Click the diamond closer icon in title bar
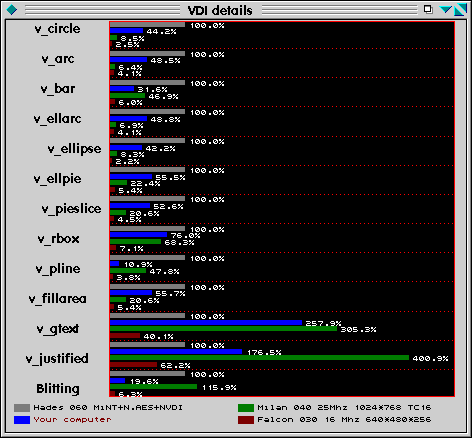The height and width of the screenshot is (438, 472). [x=12, y=10]
